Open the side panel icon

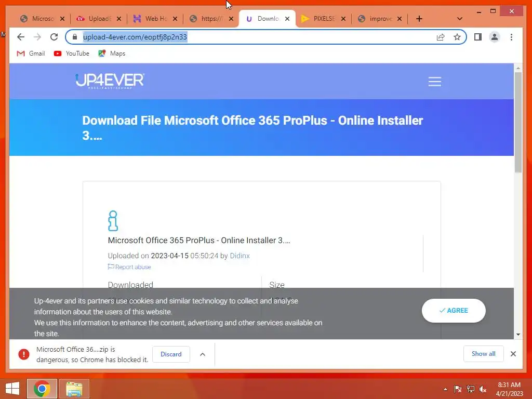pyautogui.click(x=478, y=37)
